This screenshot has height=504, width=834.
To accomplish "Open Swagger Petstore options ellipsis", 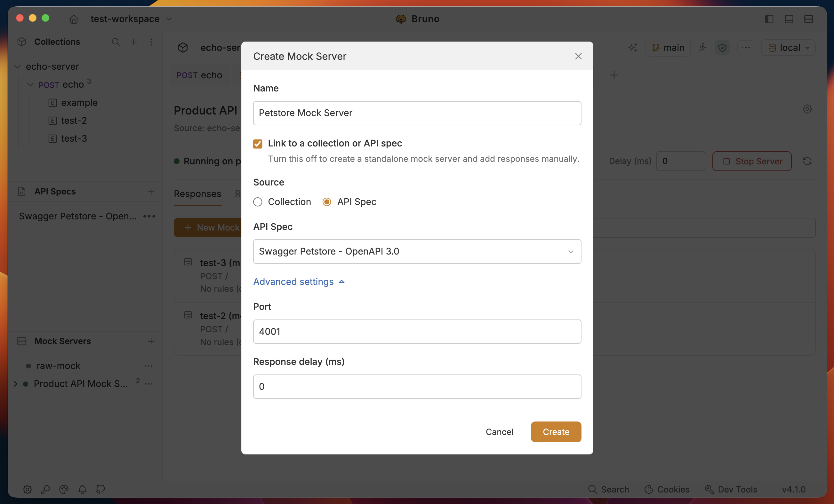I will click(149, 216).
